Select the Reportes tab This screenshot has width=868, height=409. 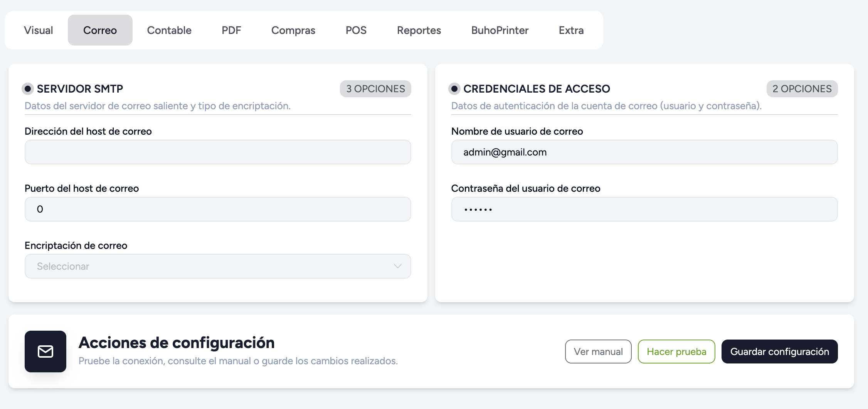(419, 30)
